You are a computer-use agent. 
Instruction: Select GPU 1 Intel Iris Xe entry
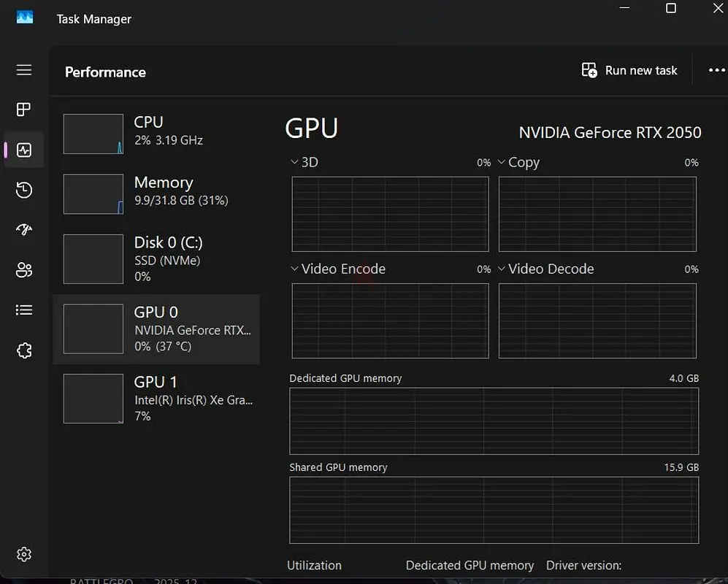pos(156,398)
